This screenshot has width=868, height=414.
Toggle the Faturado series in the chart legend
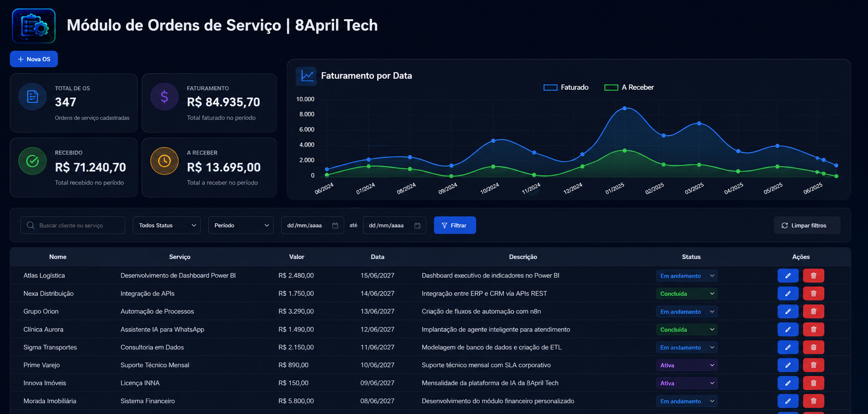566,87
